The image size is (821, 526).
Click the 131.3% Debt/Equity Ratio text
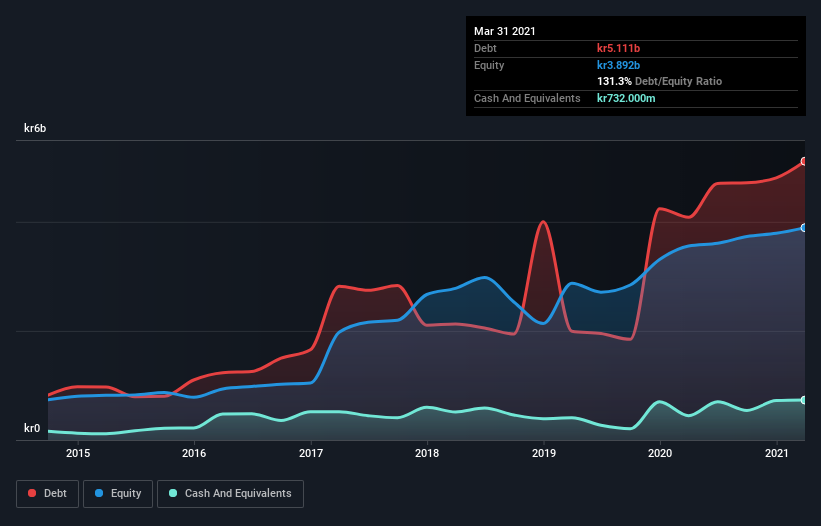[659, 82]
